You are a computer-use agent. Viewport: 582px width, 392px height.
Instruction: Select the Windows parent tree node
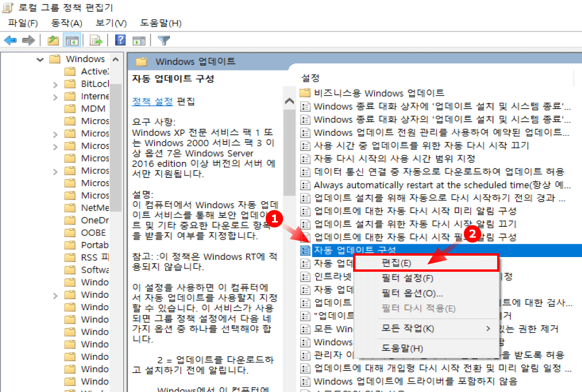pos(86,59)
